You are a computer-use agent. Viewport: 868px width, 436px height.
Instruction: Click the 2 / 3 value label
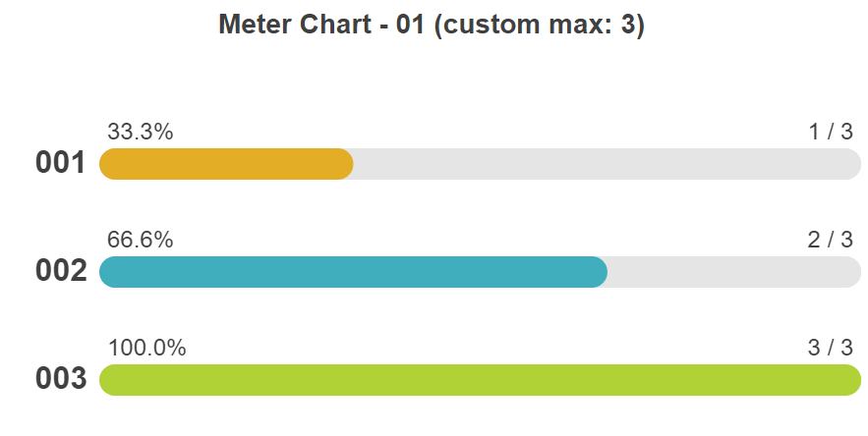click(830, 240)
